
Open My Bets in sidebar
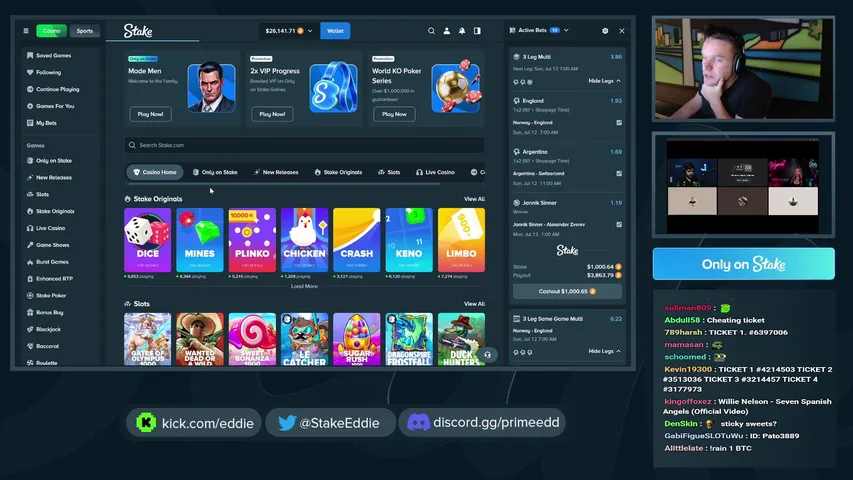(x=42, y=123)
